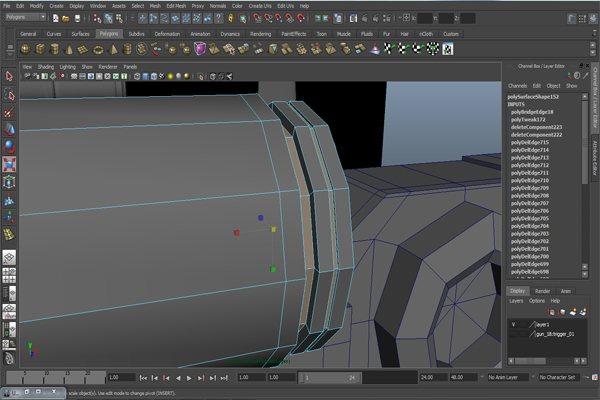Select the gun_18:trigger_01 layer name

[555, 334]
